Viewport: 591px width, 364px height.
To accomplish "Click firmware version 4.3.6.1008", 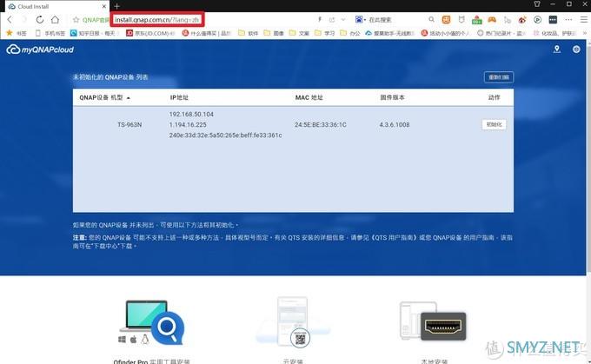I will pyautogui.click(x=395, y=125).
